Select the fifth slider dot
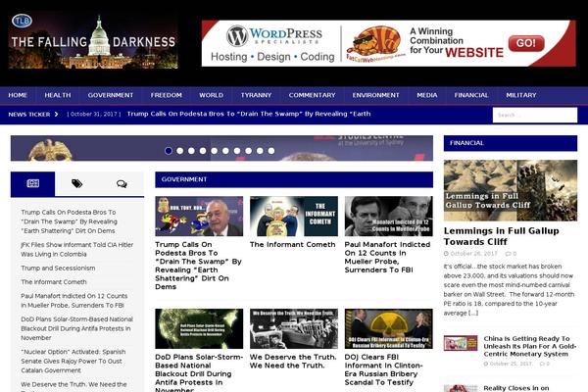The height and width of the screenshot is (392, 588). tap(214, 151)
